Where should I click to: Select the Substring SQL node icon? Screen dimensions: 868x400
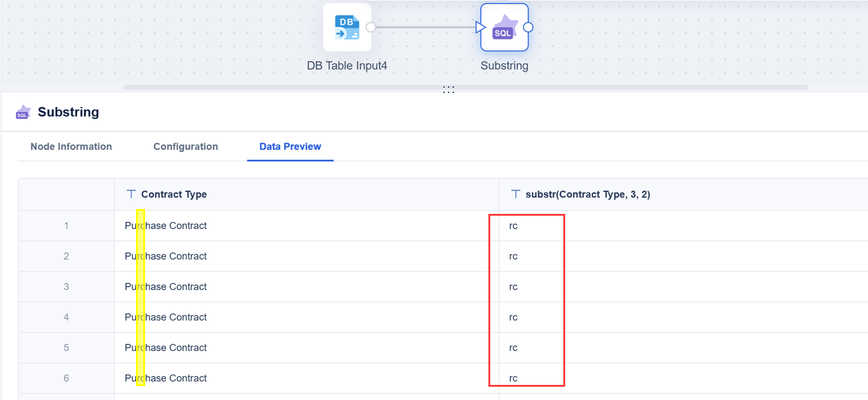(504, 28)
